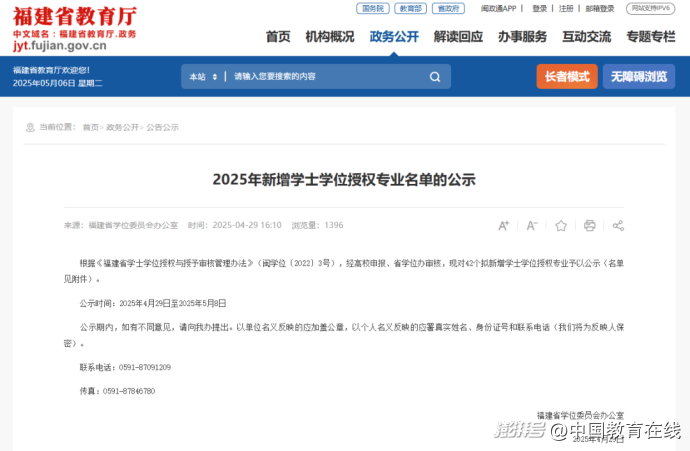Enable 长者模式 elder mode

pyautogui.click(x=566, y=77)
